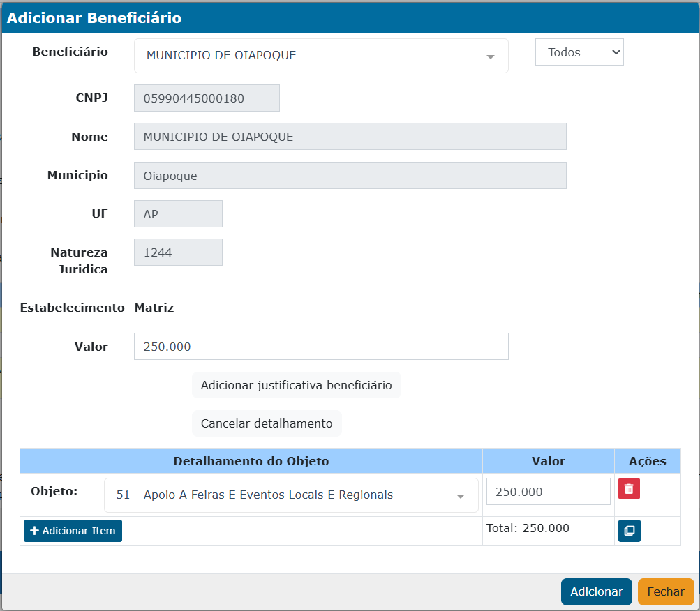700x611 pixels.
Task: Click the CNPJ field
Action: click(207, 98)
